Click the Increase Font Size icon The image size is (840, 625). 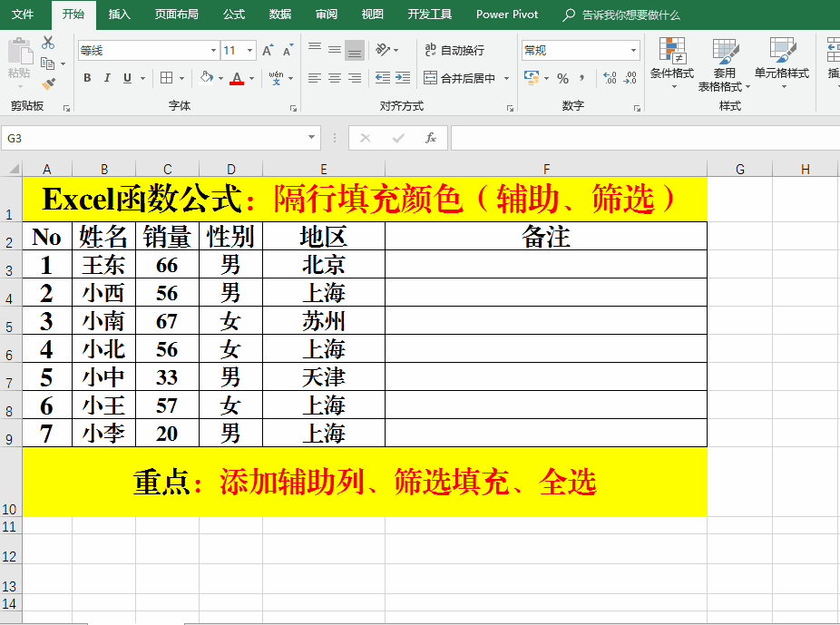[268, 50]
